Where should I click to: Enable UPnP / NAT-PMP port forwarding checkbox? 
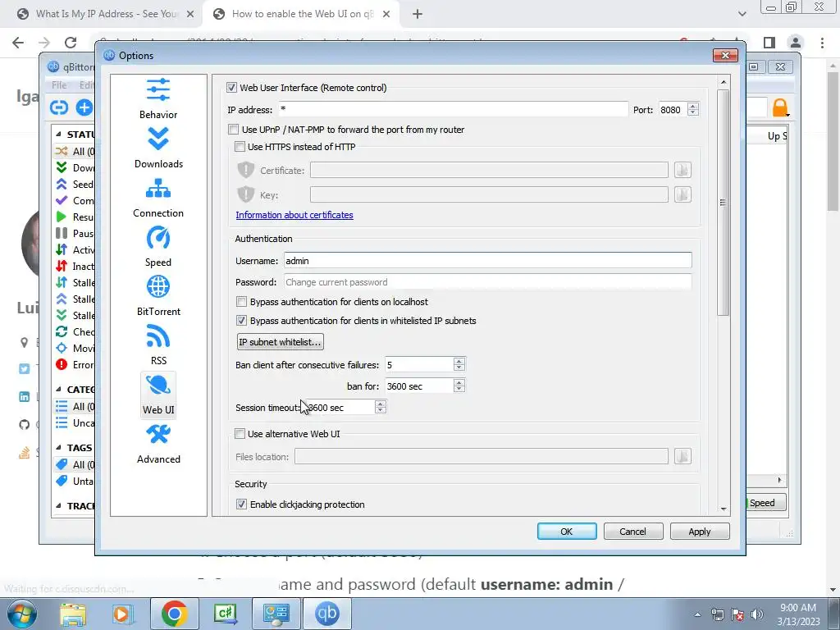tap(233, 129)
